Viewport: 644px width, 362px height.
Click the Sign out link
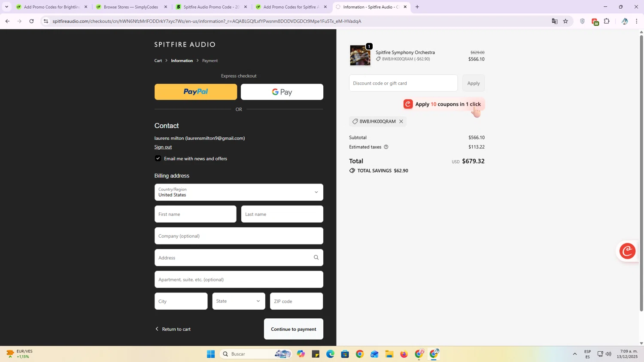tap(163, 147)
